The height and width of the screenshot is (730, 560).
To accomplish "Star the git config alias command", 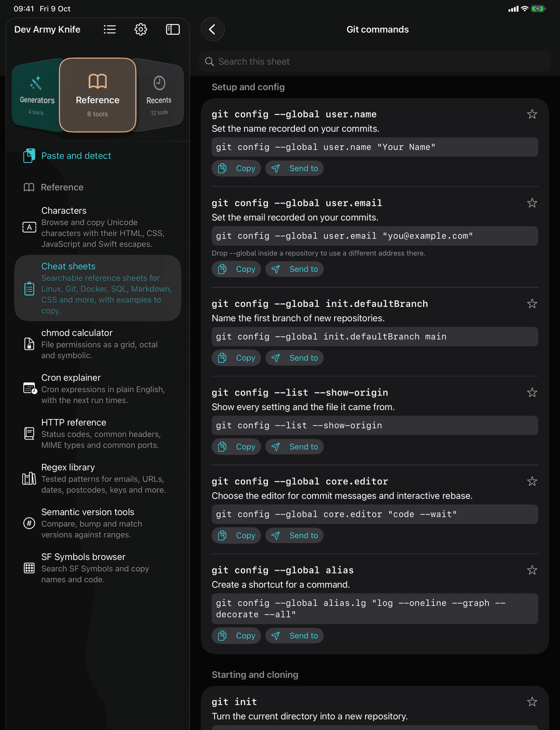I will tap(532, 570).
